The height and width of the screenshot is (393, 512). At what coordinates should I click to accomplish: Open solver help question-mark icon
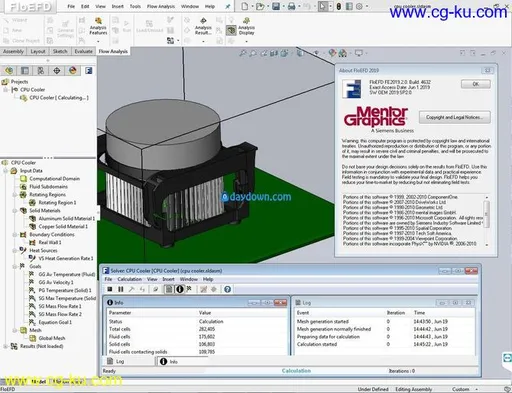(x=227, y=289)
